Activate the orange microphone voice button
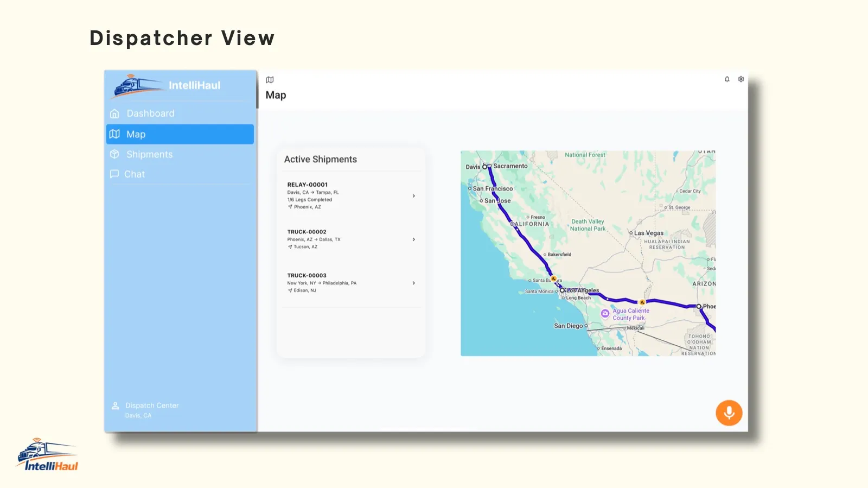868x488 pixels. coord(729,413)
